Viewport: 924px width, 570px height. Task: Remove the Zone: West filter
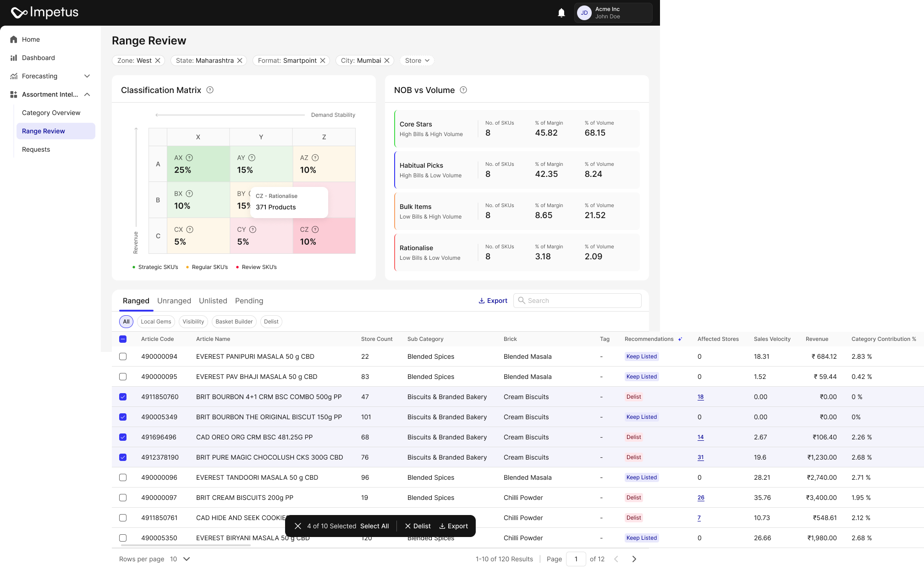158,60
